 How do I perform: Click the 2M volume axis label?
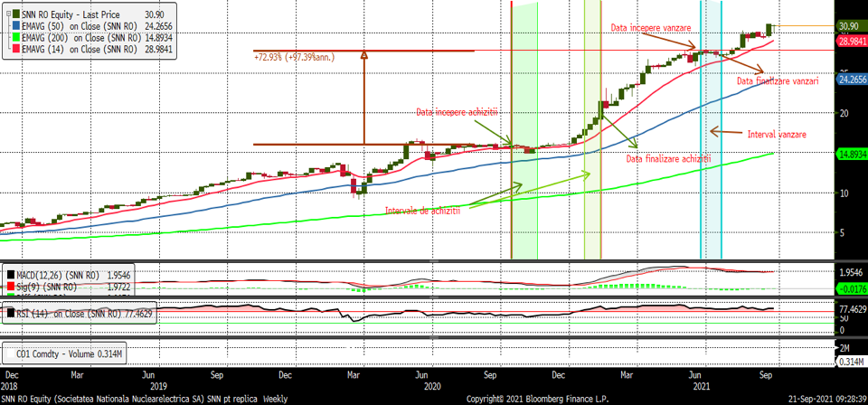pyautogui.click(x=844, y=348)
